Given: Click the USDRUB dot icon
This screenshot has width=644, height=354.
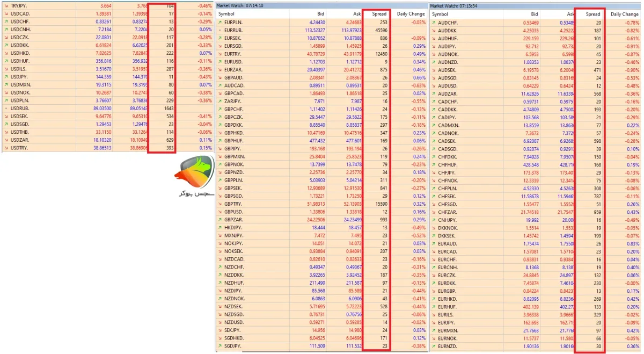Looking at the screenshot, I should pyautogui.click(x=5, y=108).
